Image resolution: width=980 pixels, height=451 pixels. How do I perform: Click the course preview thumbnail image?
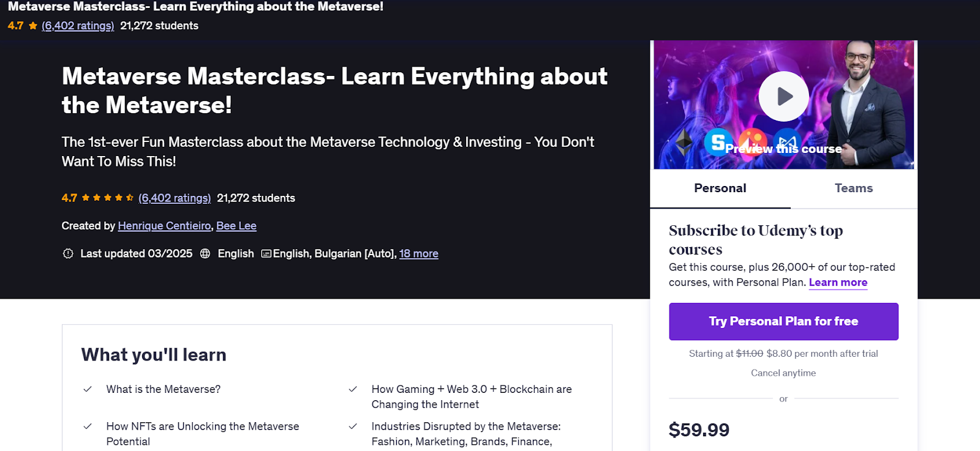783,105
